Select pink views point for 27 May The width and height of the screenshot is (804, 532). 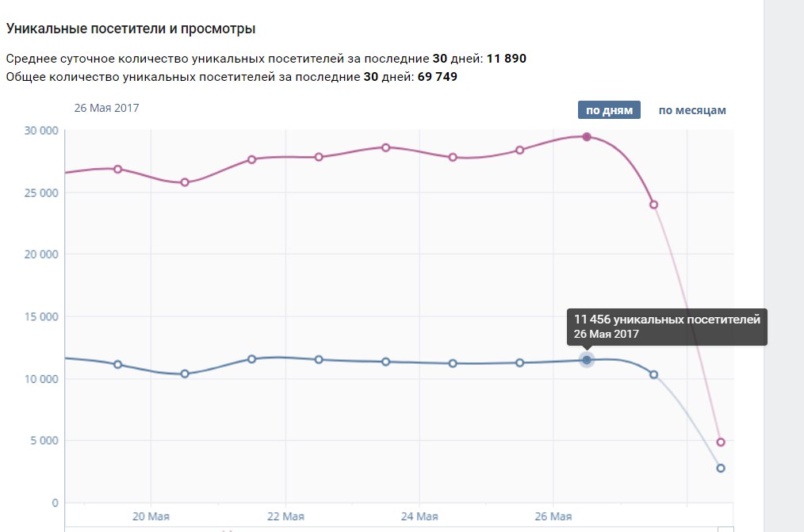[654, 205]
